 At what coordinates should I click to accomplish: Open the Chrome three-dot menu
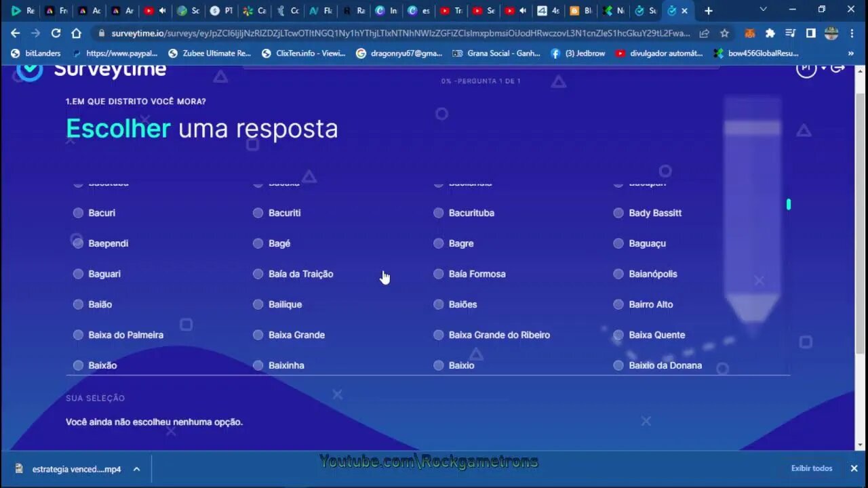coord(852,33)
